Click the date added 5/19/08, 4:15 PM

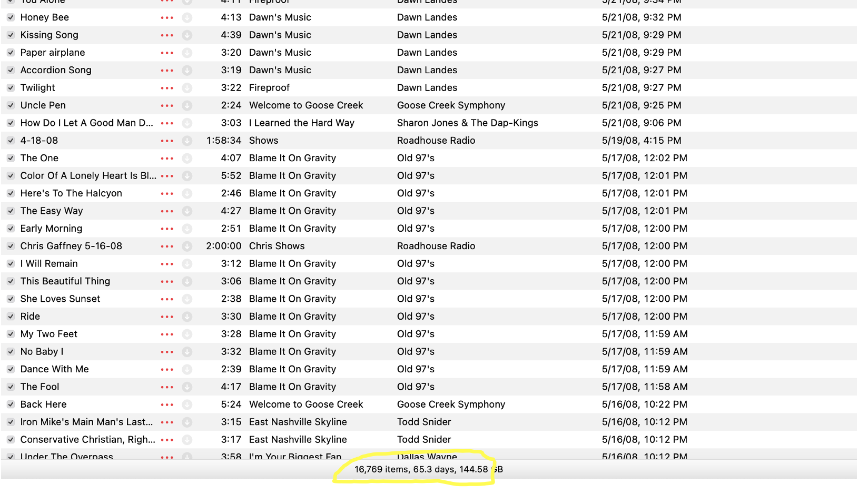[x=642, y=141]
